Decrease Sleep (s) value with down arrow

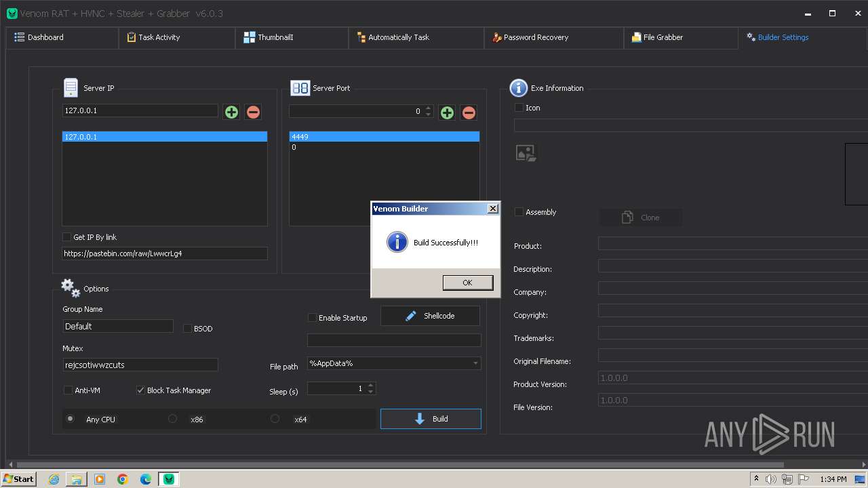click(x=370, y=392)
